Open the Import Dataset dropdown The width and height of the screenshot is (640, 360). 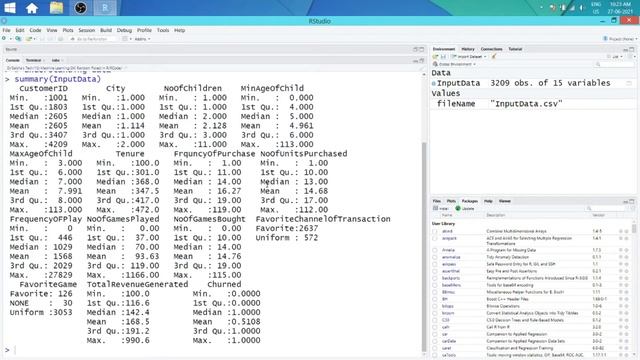pyautogui.click(x=469, y=56)
